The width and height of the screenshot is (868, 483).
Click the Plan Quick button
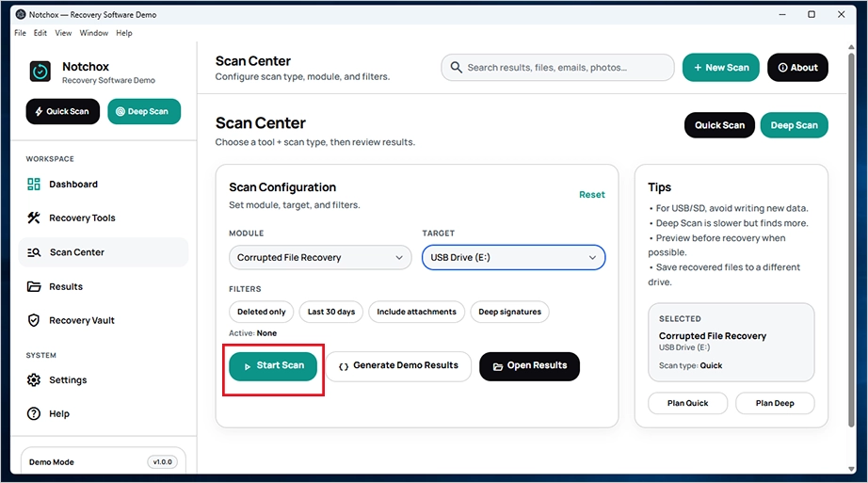point(687,403)
